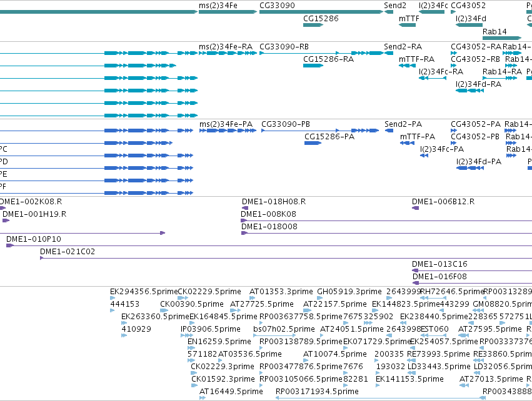The height and width of the screenshot is (401, 532).
Task: Click EST EK238440.5prime
Action: tap(403, 323)
